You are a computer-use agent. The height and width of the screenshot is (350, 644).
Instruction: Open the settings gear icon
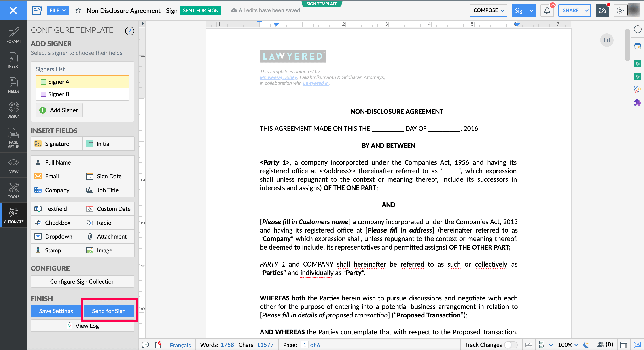point(620,10)
